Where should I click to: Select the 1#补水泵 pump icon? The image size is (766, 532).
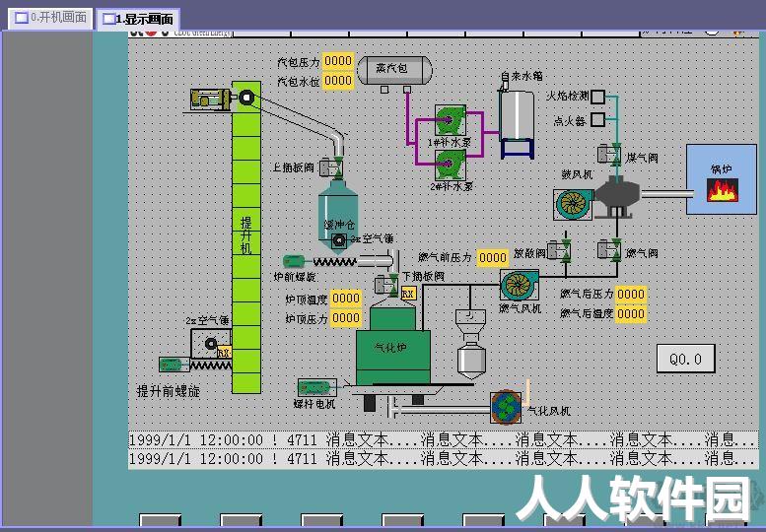click(x=450, y=120)
